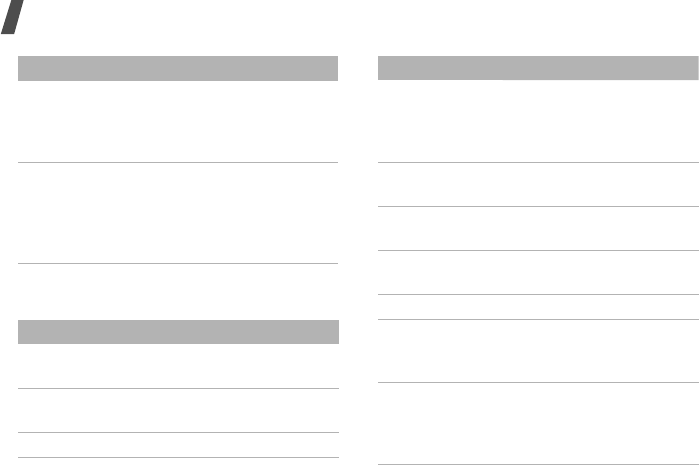This screenshot has width=699, height=465.
Task: Select the third row of right-column table
Action: (x=538, y=228)
